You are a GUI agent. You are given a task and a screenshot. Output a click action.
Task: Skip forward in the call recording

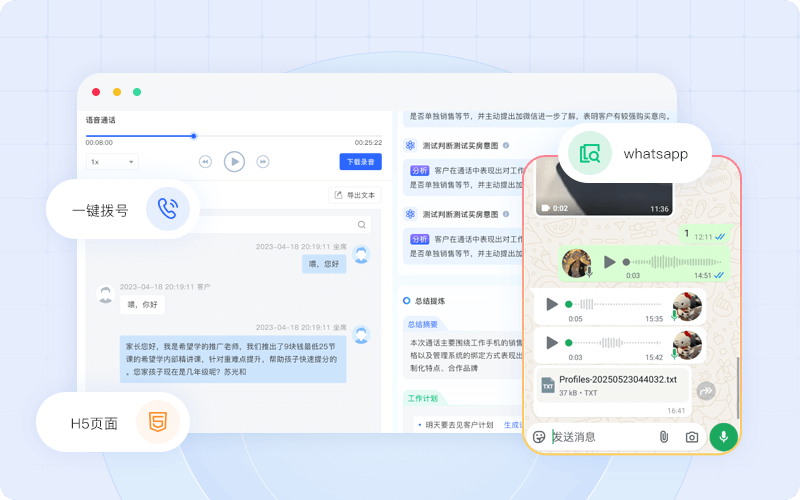263,161
